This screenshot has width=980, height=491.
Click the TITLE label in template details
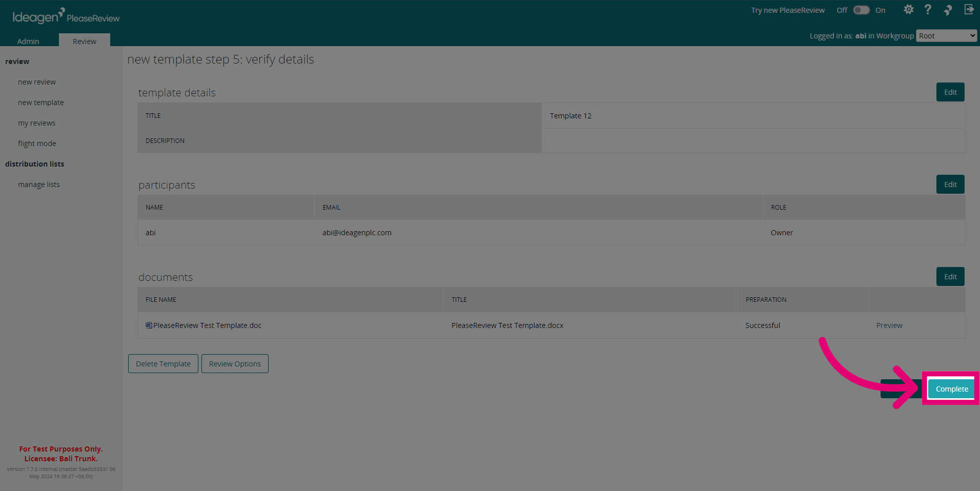point(153,116)
